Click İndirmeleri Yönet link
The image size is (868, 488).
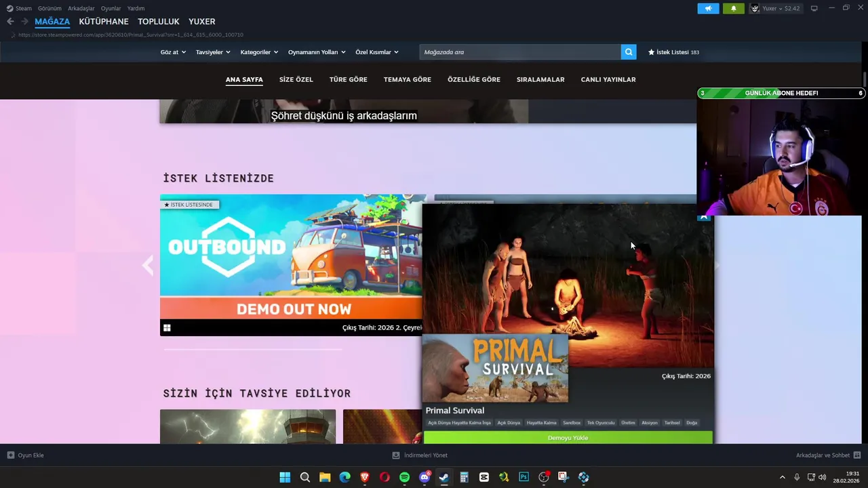(x=426, y=455)
